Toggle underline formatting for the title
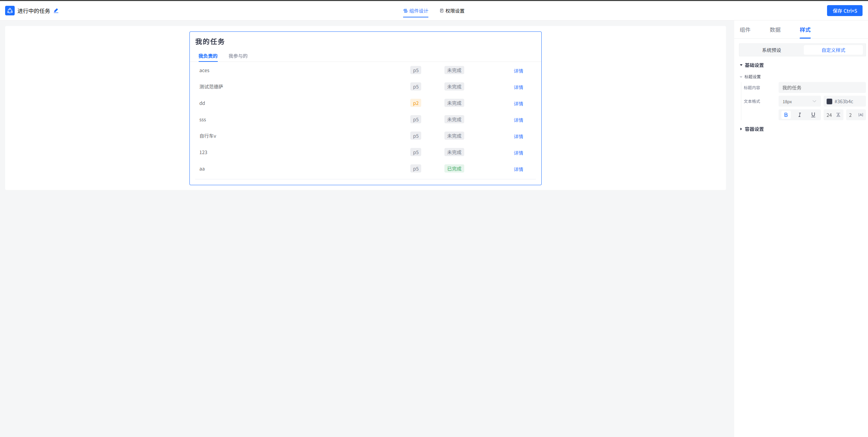868x437 pixels. pos(813,115)
